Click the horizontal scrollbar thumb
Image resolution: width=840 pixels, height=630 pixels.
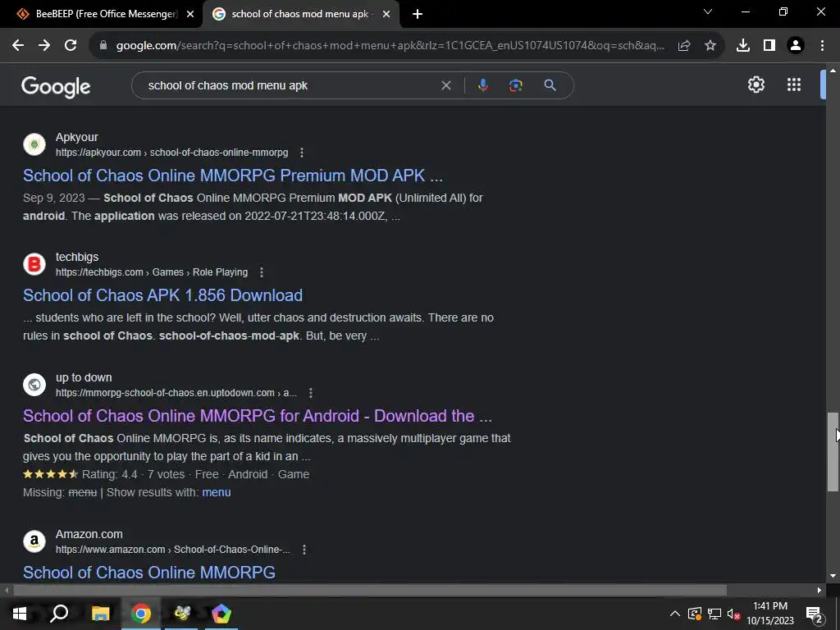click(x=370, y=590)
